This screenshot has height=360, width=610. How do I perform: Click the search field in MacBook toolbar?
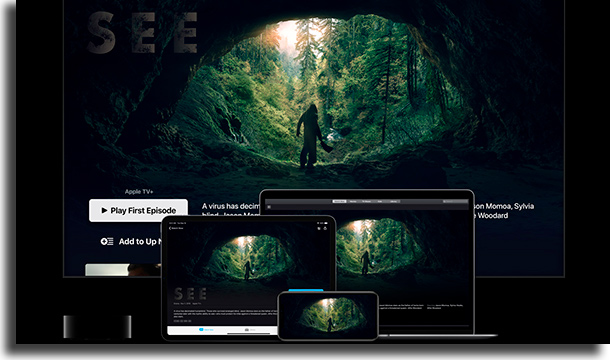[x=455, y=201]
